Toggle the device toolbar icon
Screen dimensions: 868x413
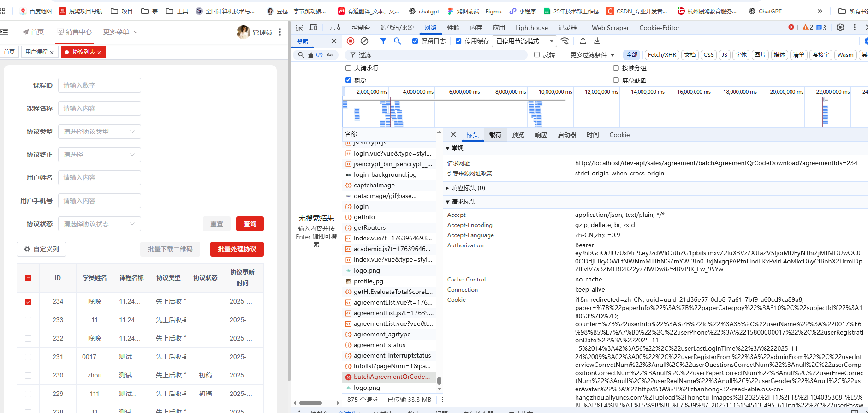click(x=314, y=28)
